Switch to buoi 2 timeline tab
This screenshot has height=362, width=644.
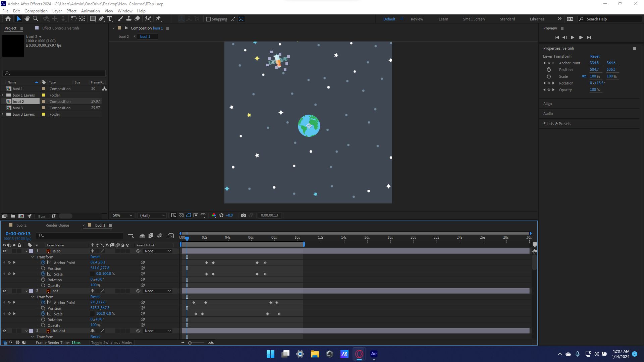point(21,225)
